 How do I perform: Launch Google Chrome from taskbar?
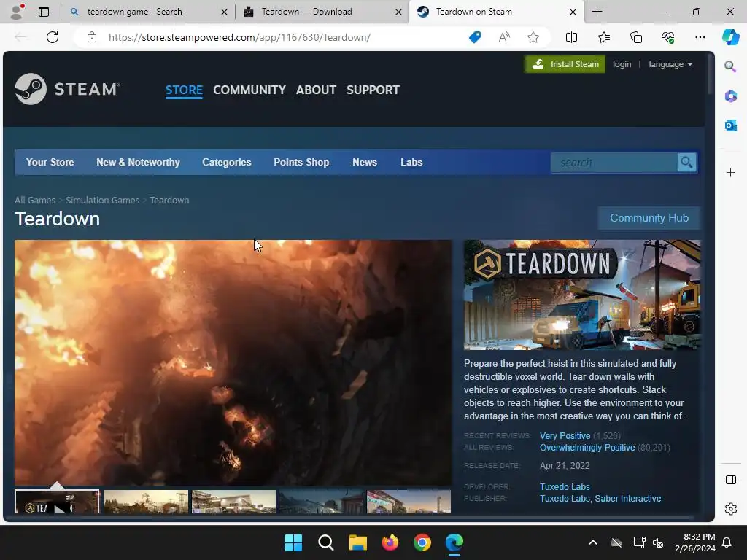pyautogui.click(x=422, y=542)
